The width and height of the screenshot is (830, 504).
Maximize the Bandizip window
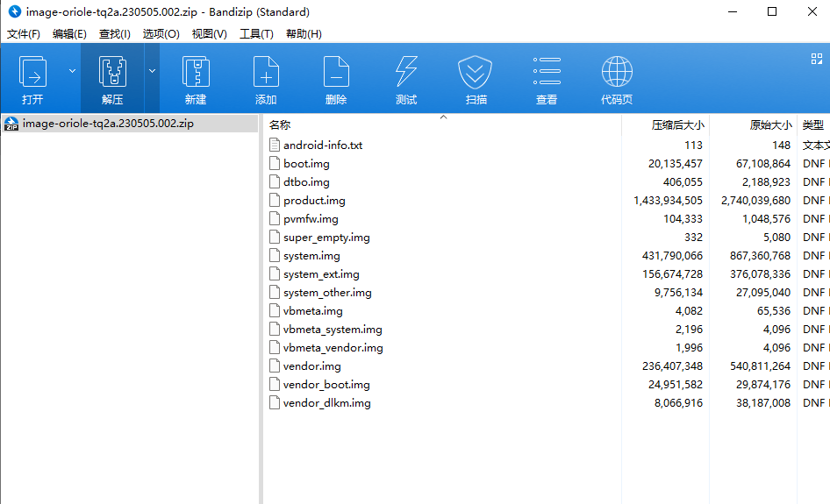tap(772, 11)
